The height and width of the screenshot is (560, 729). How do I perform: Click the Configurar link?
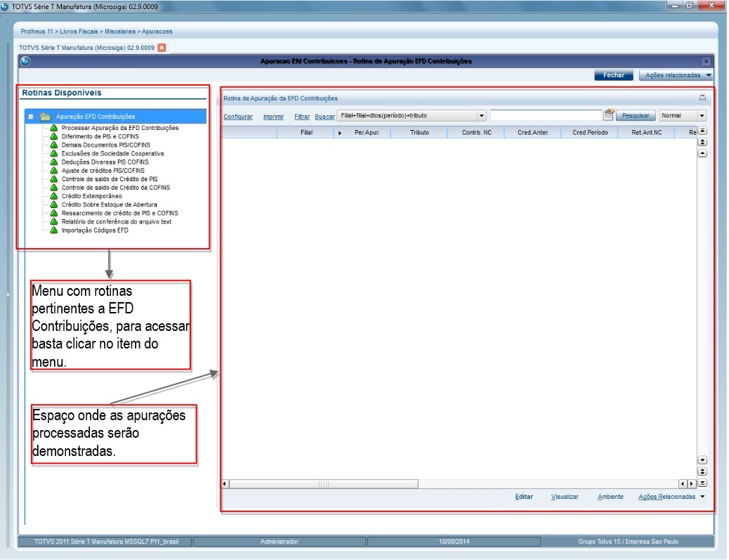click(238, 117)
